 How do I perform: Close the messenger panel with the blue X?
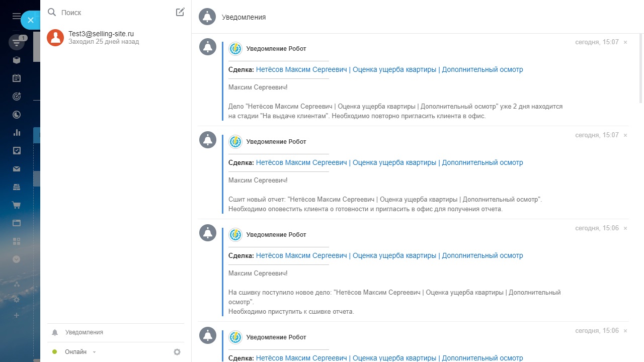tap(31, 20)
